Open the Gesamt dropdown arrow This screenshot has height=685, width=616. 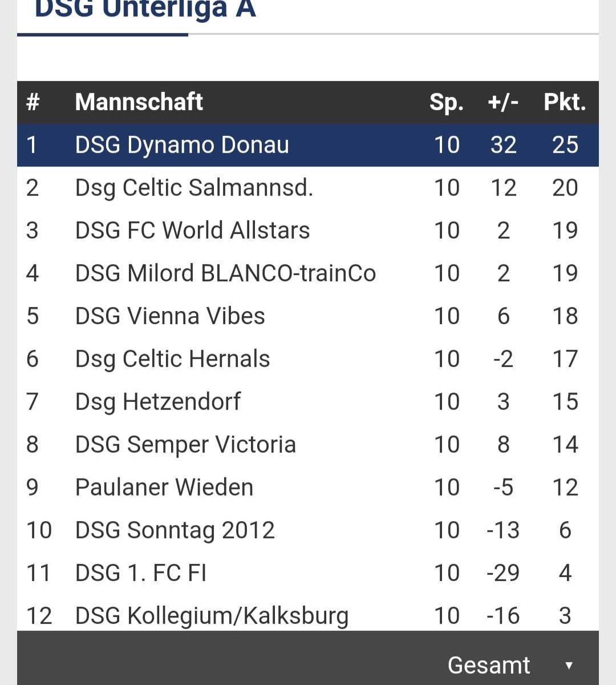pyautogui.click(x=568, y=666)
